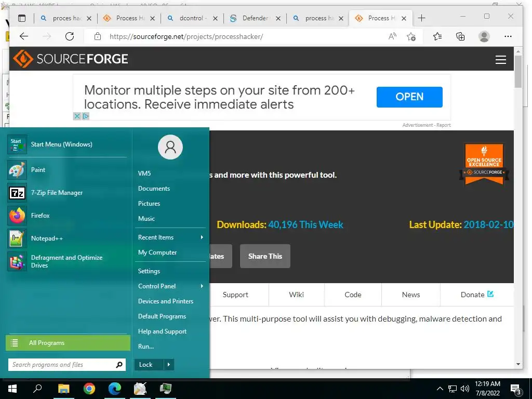Viewport: 532px width, 399px height.
Task: Add this page to favorites
Action: [x=411, y=37]
